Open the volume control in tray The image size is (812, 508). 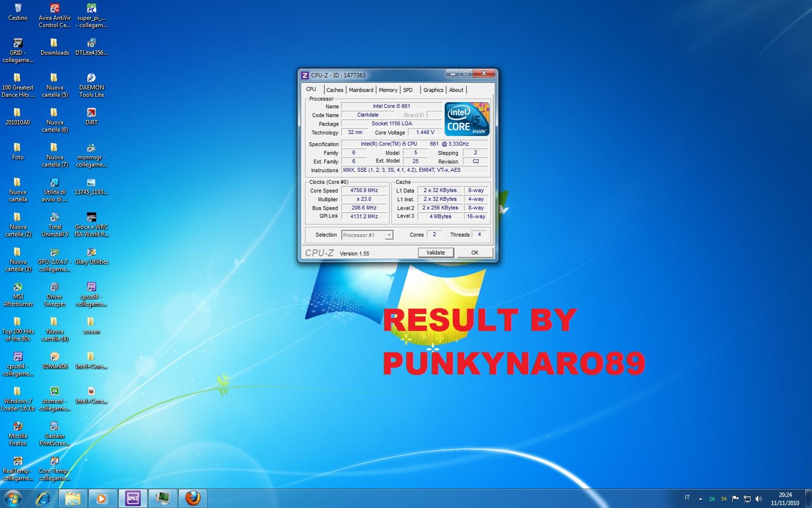758,499
